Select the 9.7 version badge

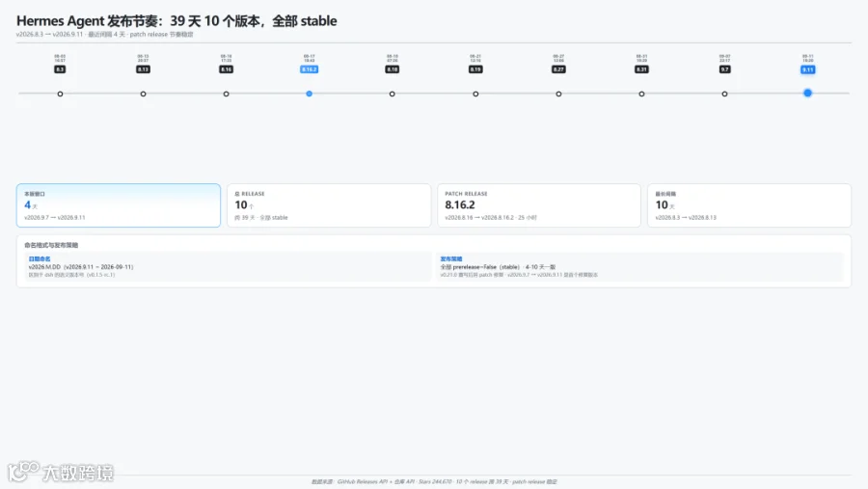[724, 69]
